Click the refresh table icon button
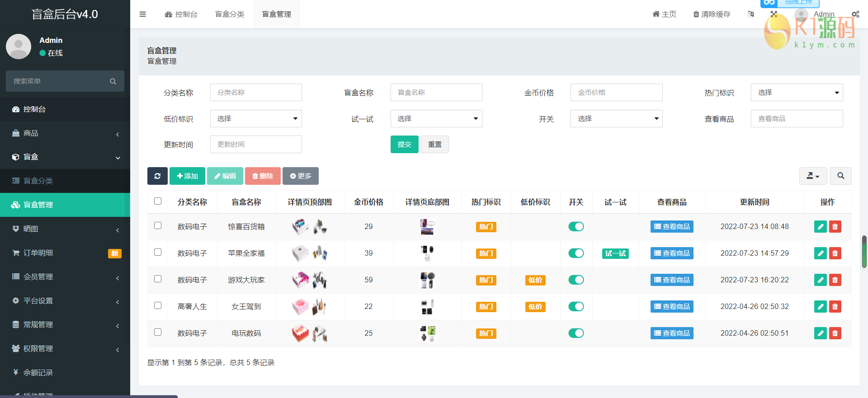The image size is (868, 398). pos(157,176)
